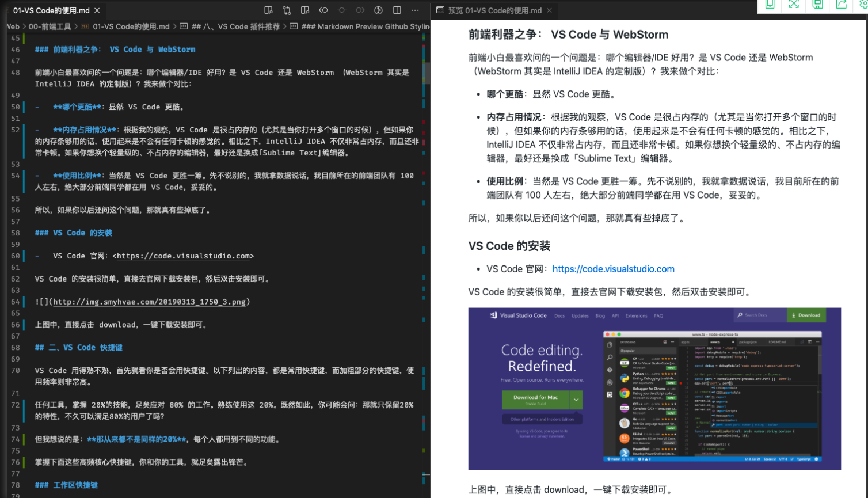Click heading '### VS Code 的安装' in editor
This screenshot has width=868, height=498.
[x=74, y=233]
